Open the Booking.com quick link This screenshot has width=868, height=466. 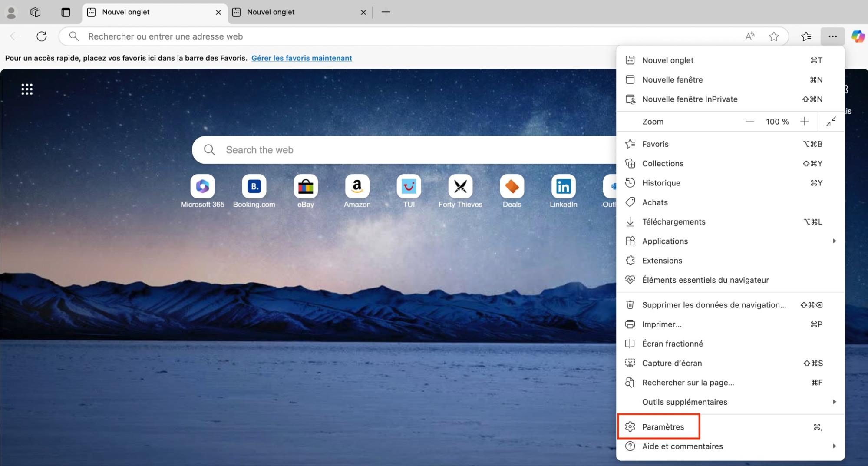(x=254, y=187)
